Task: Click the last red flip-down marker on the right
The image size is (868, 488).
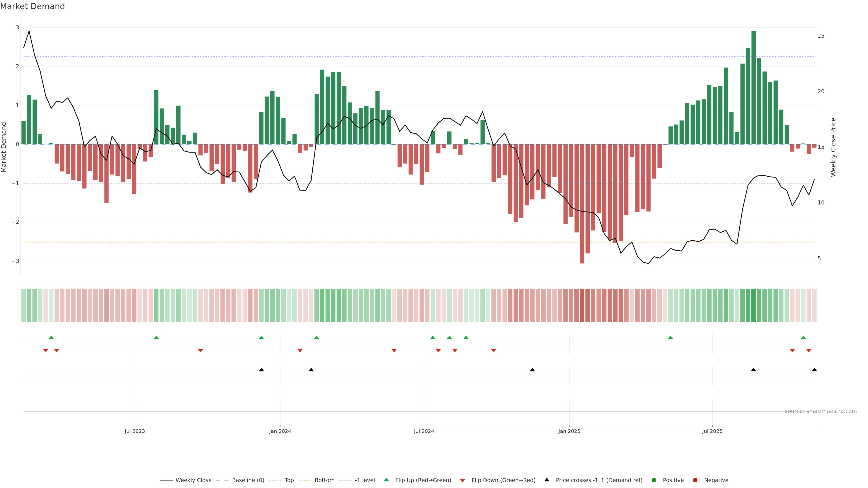Action: [809, 351]
